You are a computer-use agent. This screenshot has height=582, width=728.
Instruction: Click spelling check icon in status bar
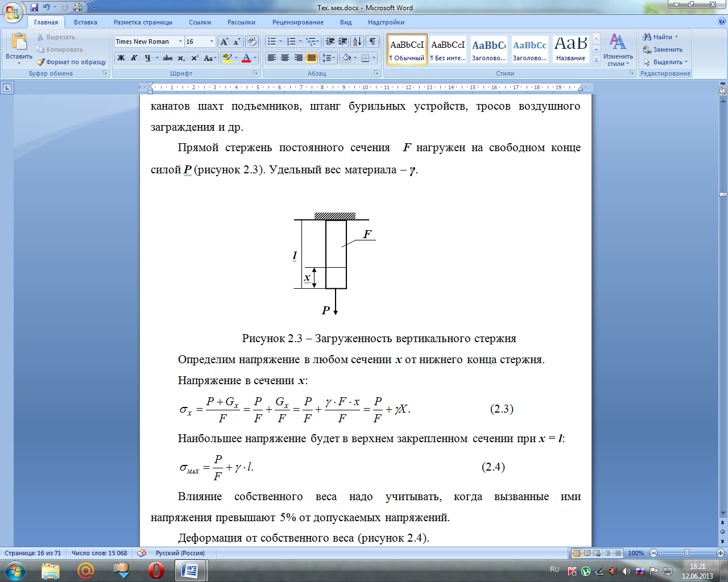[142, 553]
